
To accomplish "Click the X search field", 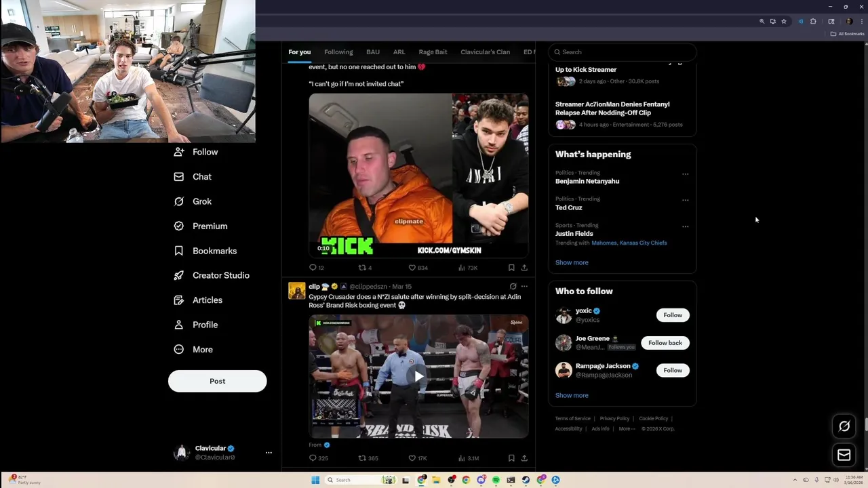I will click(x=623, y=52).
